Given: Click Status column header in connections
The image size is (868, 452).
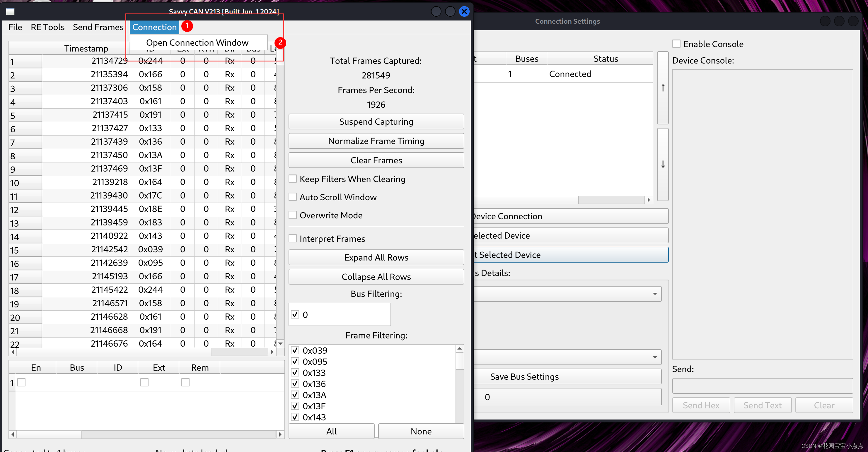Looking at the screenshot, I should tap(600, 59).
